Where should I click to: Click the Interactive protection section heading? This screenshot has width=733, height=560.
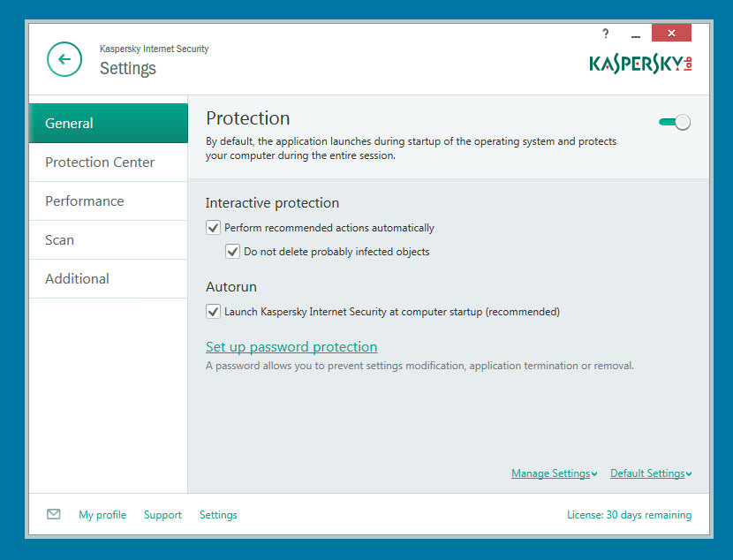(x=272, y=203)
